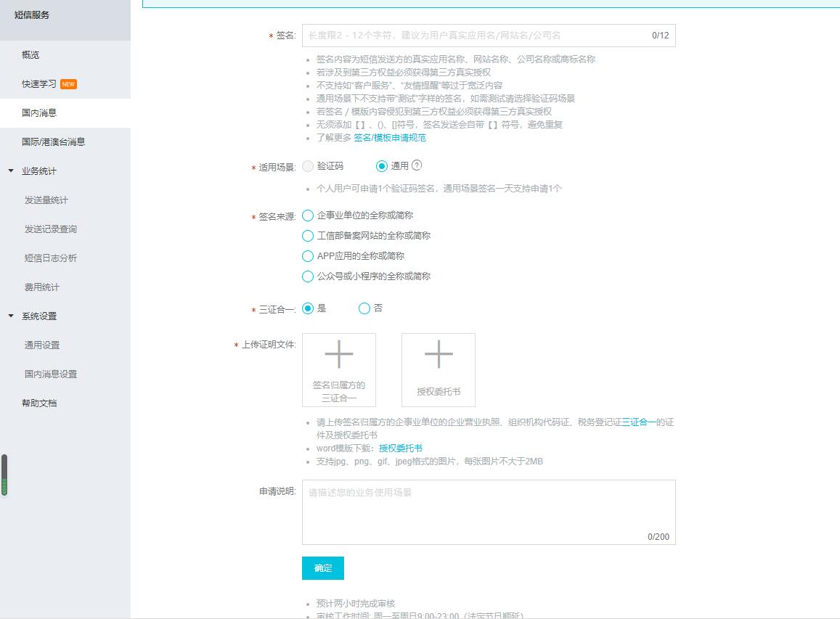Screen dimensions: 840x619
Task: Click the 确定 submit button
Action: tap(323, 568)
